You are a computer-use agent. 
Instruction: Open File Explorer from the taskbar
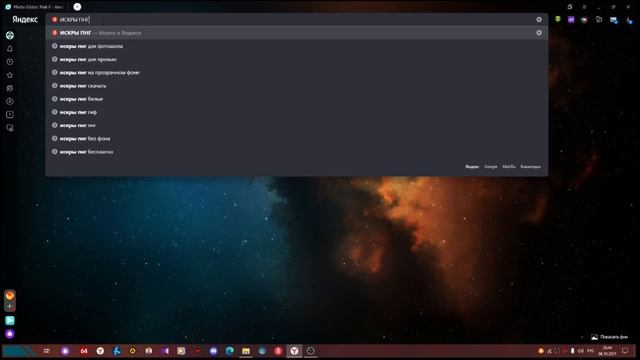[246, 351]
